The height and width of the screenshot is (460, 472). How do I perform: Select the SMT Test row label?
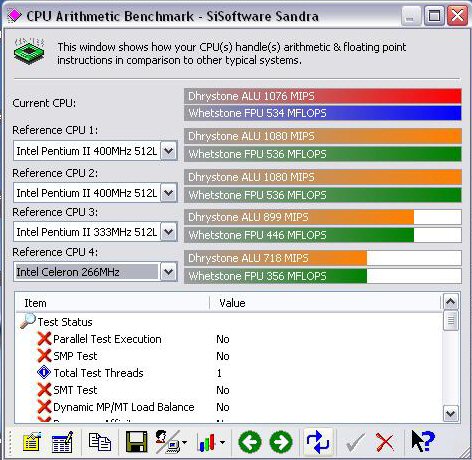pyautogui.click(x=75, y=390)
